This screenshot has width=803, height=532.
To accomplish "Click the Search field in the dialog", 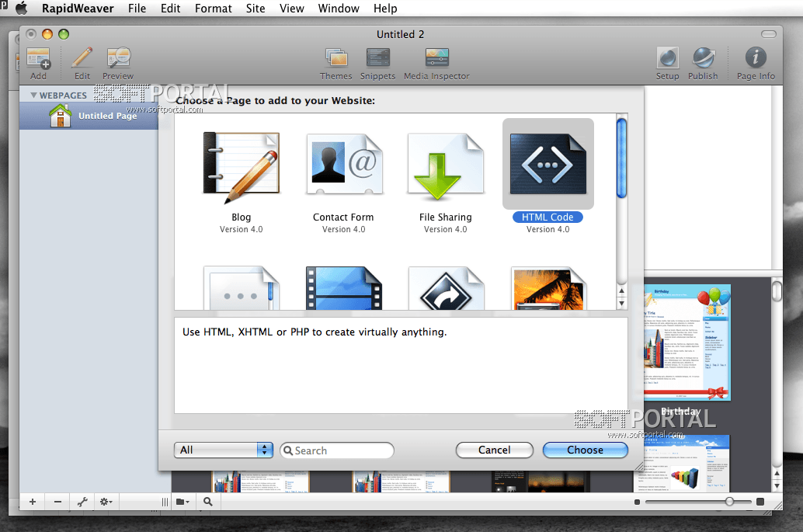I will pyautogui.click(x=337, y=450).
